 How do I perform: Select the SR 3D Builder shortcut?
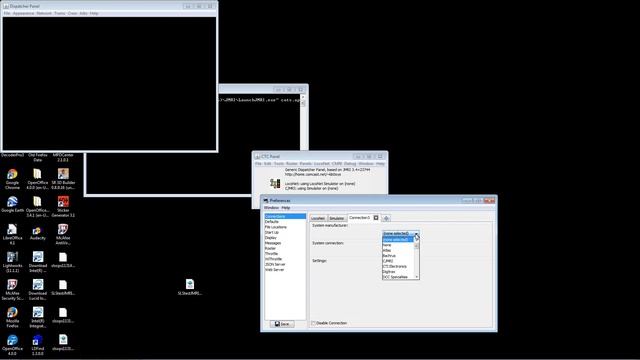point(63,179)
